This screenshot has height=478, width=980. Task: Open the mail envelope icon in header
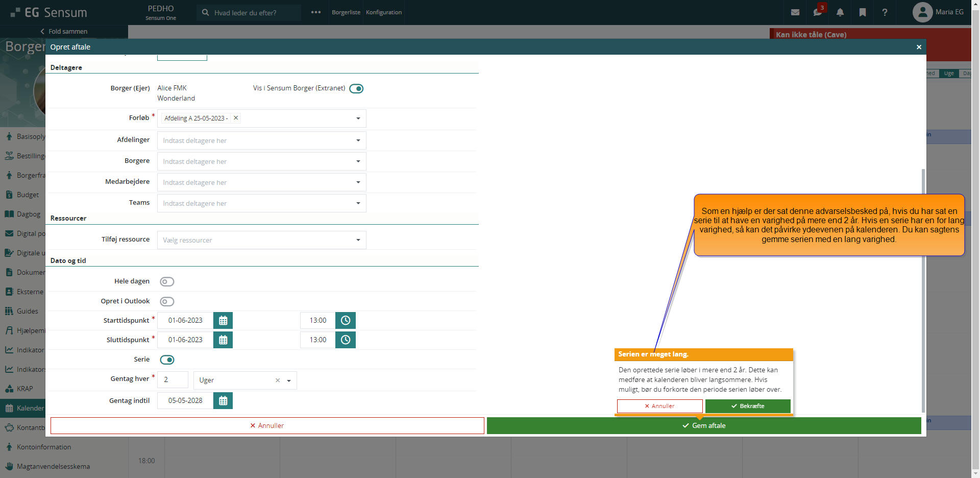(795, 12)
